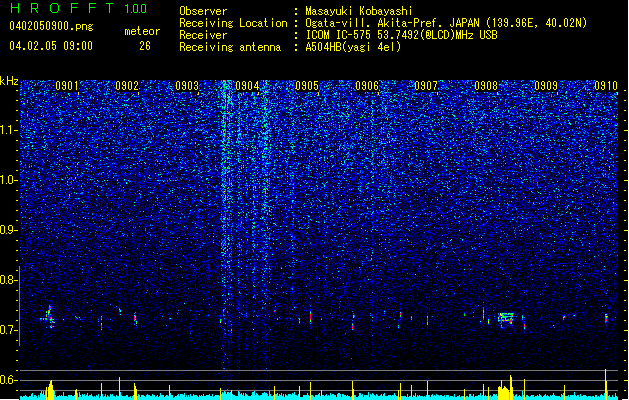Select the filename 0402050900.png
Screen dimensions: 629x400
click(x=51, y=26)
